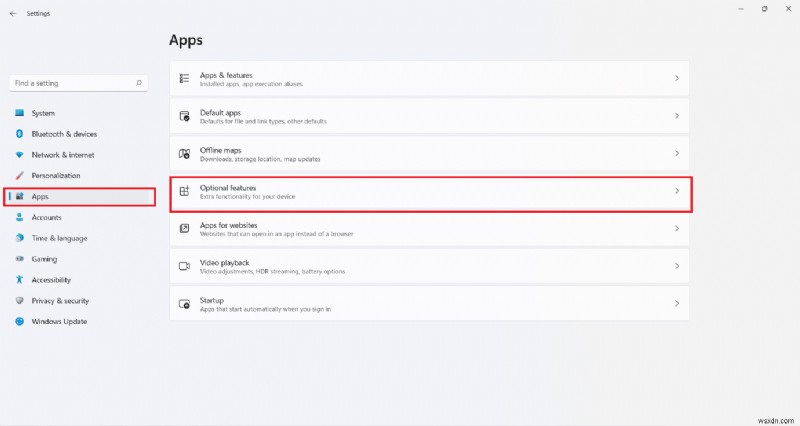Open Optional features via right chevron

pos(677,191)
